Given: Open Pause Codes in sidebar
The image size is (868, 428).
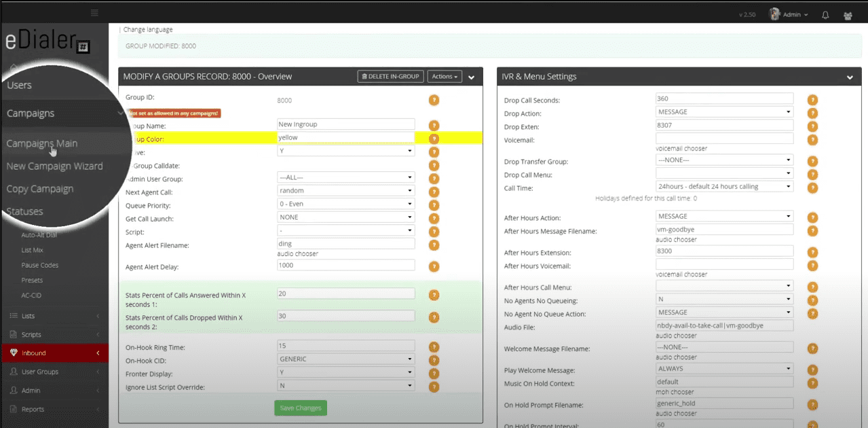Looking at the screenshot, I should click(x=40, y=265).
